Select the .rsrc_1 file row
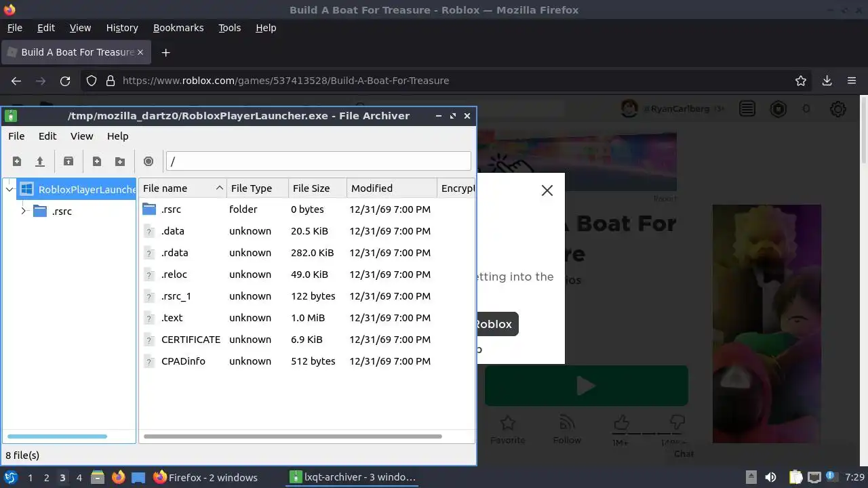The image size is (868, 488). pos(307,296)
